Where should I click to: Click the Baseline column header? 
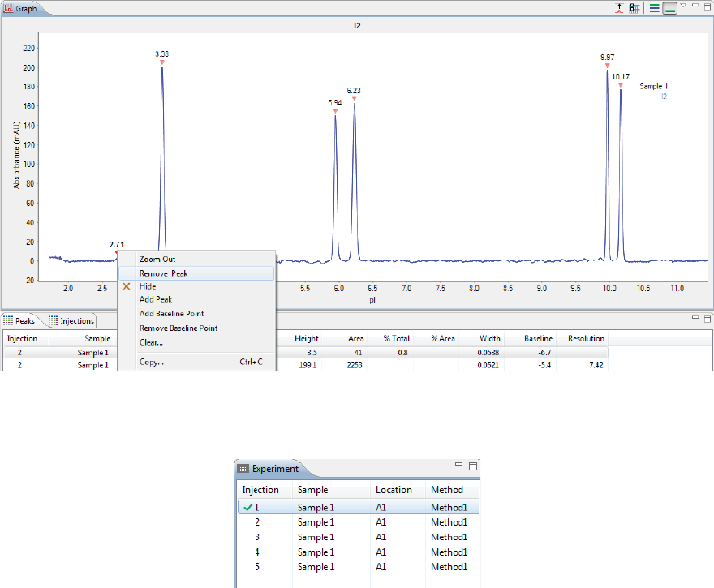pyautogui.click(x=538, y=338)
